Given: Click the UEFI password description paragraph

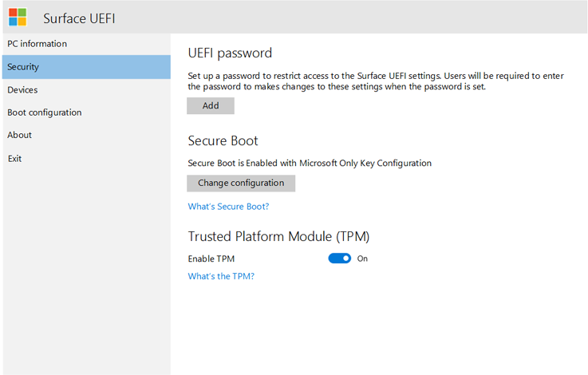Looking at the screenshot, I should (376, 81).
